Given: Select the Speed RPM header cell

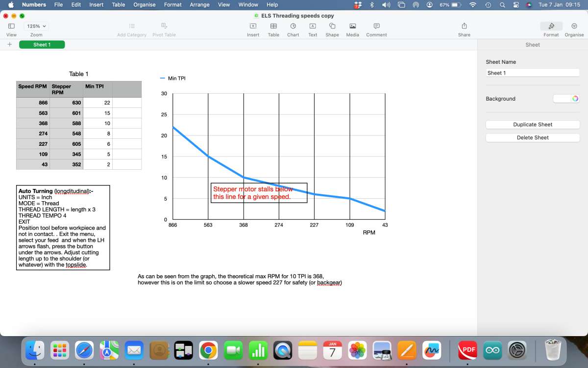Looking at the screenshot, I should click(33, 89).
